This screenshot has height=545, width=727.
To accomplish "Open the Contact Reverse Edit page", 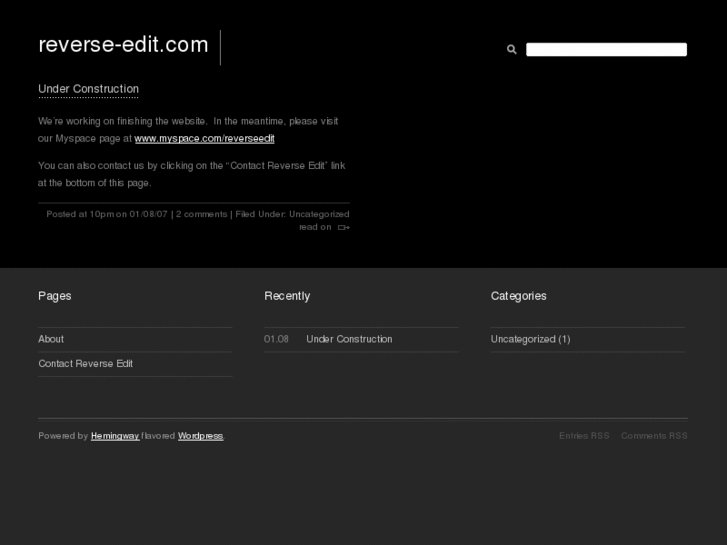I will pos(85,363).
